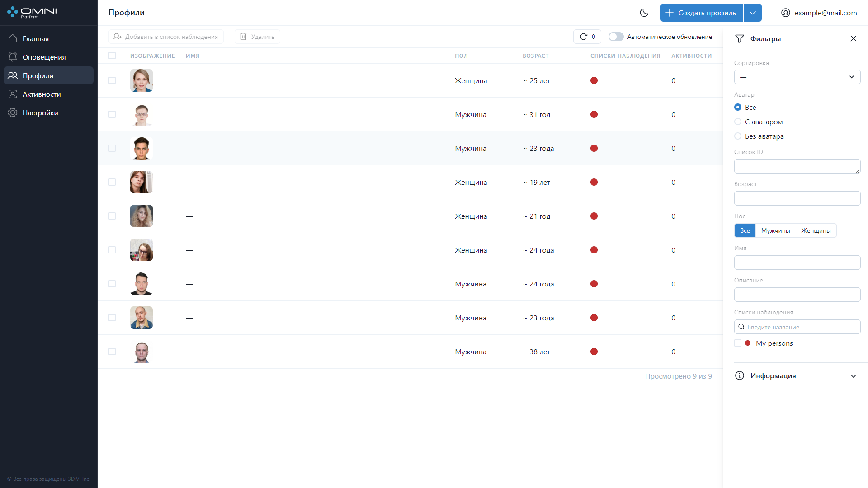Click Добавить в список наблюдения
Screen dimensions: 868x488
pos(166,37)
